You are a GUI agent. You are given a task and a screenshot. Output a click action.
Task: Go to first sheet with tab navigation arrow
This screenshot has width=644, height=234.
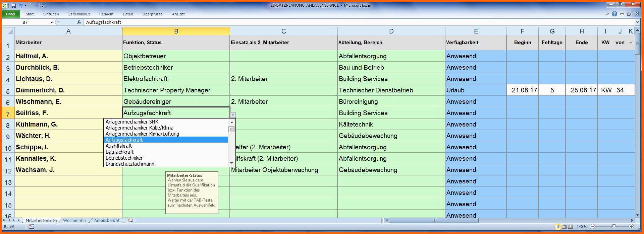(x=5, y=220)
